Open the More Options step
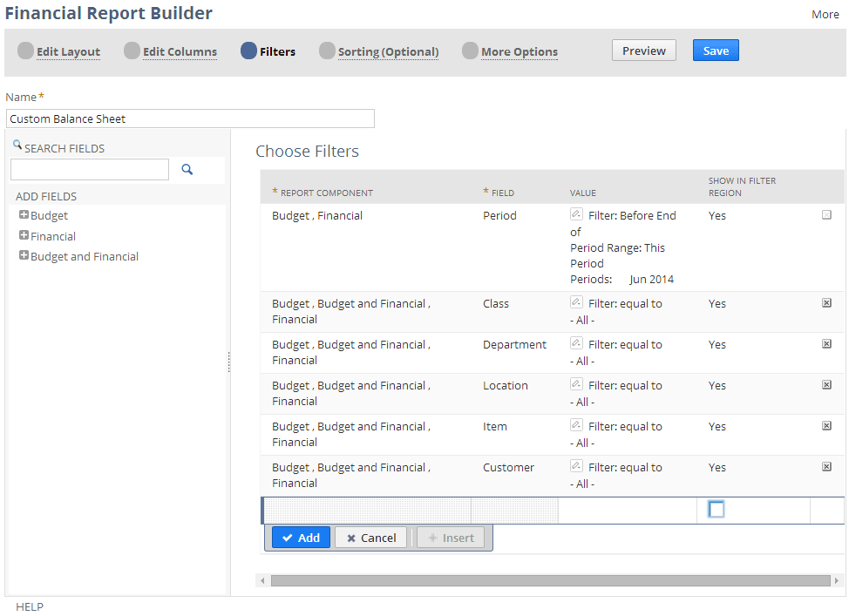This screenshot has height=616, width=849. tap(519, 51)
